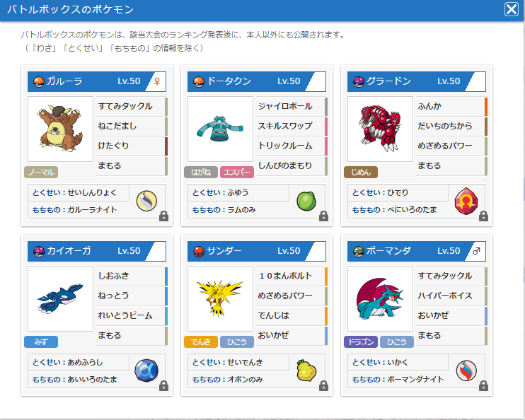Screen dimensions: 525x420
Task: Click the ボーマンダ Pokémon sprite image
Action: 380,298
